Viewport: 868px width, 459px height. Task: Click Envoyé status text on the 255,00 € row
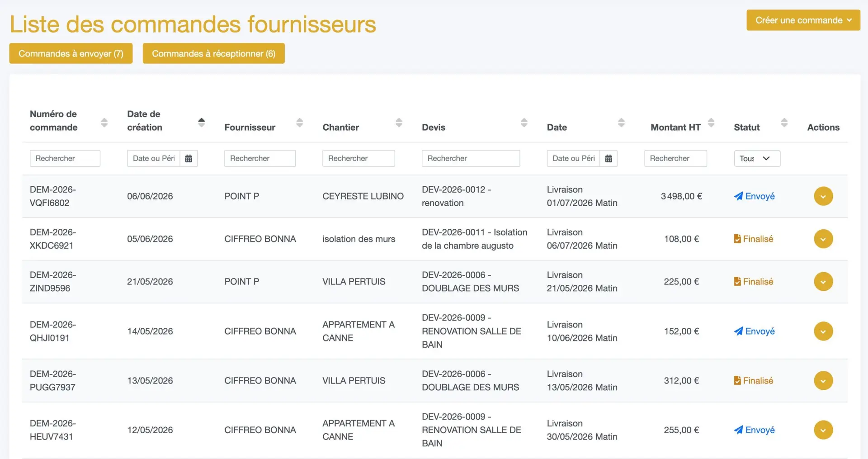760,430
